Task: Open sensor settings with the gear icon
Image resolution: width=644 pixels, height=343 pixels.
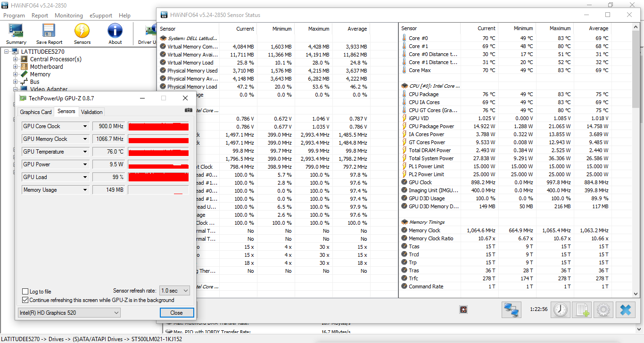Action: pyautogui.click(x=604, y=310)
